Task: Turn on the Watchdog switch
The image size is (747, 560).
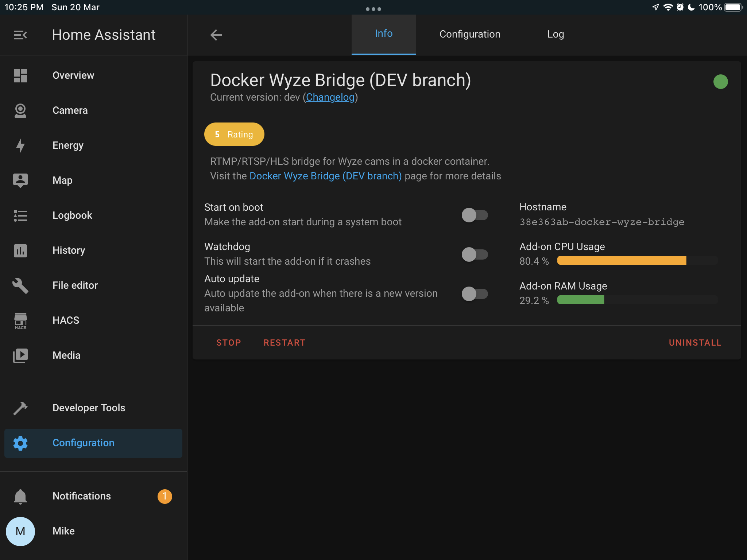Action: 474,254
